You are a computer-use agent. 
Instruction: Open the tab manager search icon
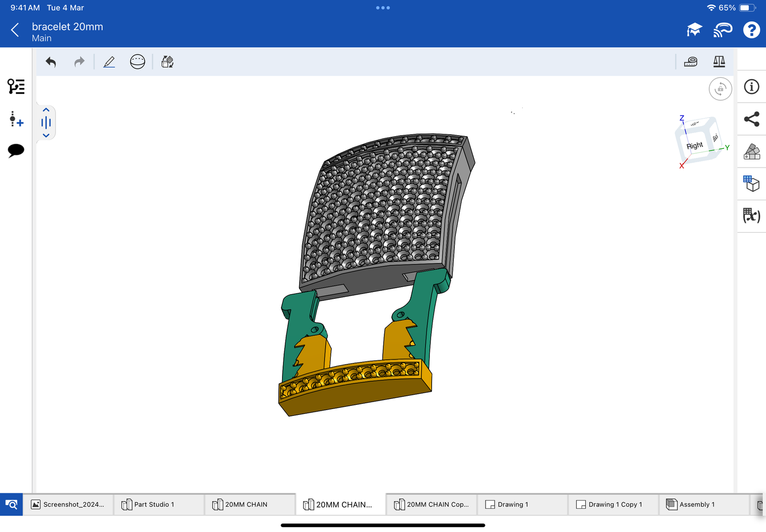11,504
